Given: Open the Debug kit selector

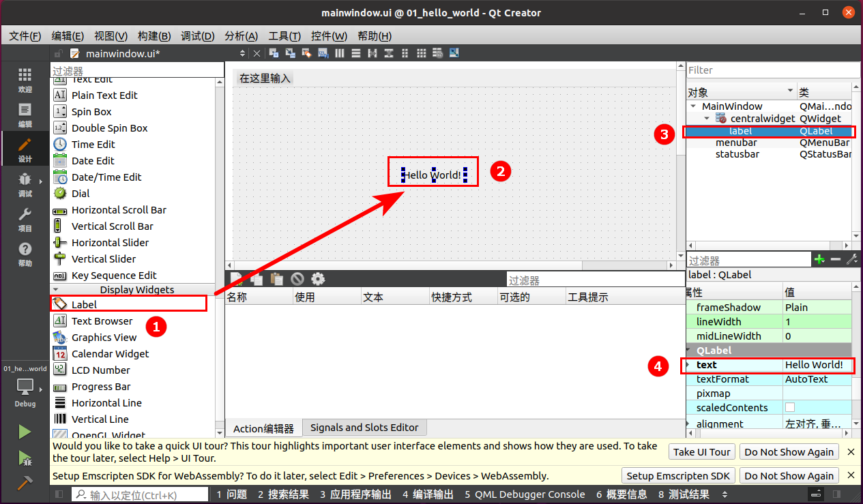Looking at the screenshot, I should tap(25, 392).
